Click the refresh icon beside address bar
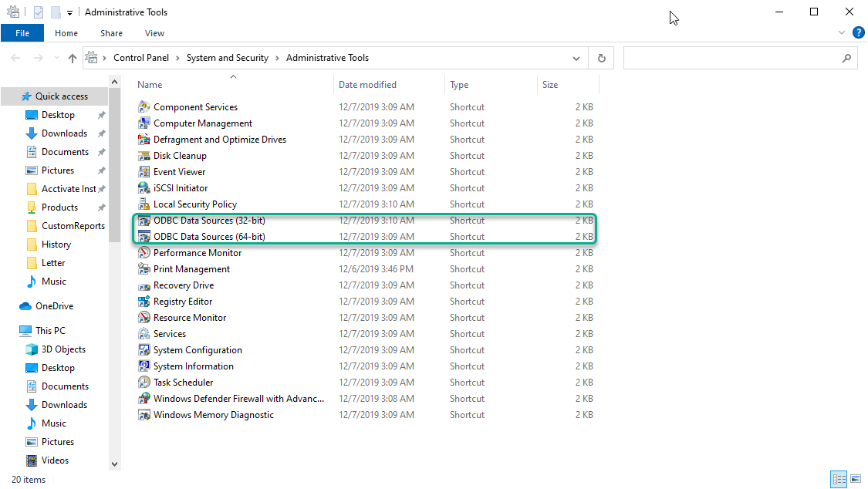The width and height of the screenshot is (868, 489). click(x=602, y=58)
